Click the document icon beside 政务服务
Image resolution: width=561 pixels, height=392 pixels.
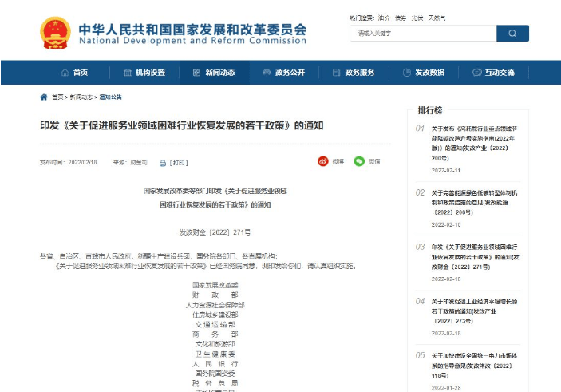click(336, 73)
